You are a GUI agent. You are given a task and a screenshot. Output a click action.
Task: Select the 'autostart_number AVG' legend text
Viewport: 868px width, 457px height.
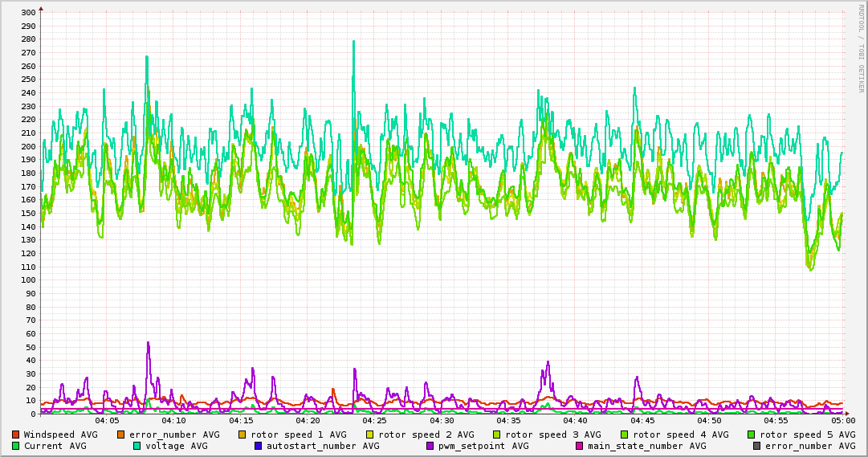tap(324, 447)
